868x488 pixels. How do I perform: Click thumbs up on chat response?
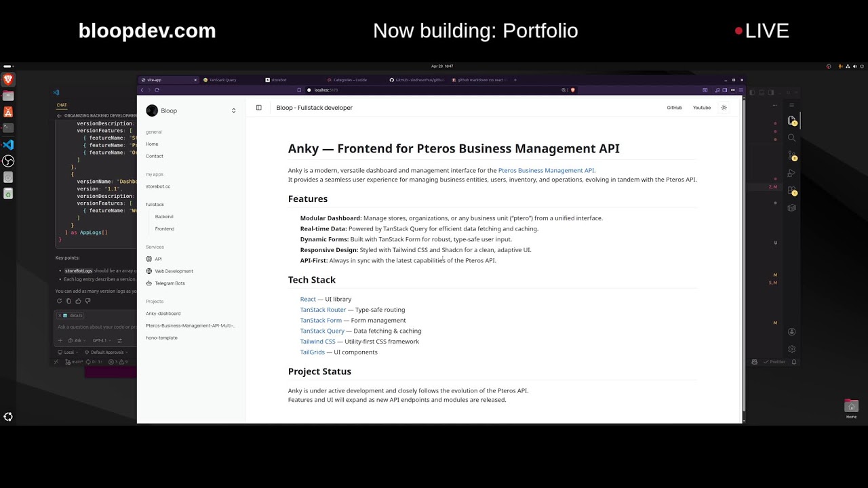click(x=78, y=301)
